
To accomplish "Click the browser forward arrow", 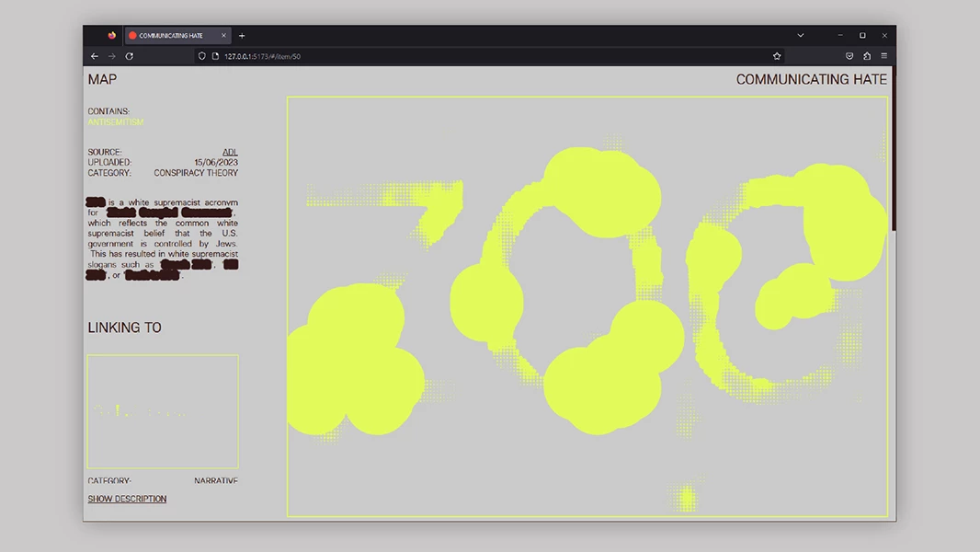I will (x=112, y=56).
